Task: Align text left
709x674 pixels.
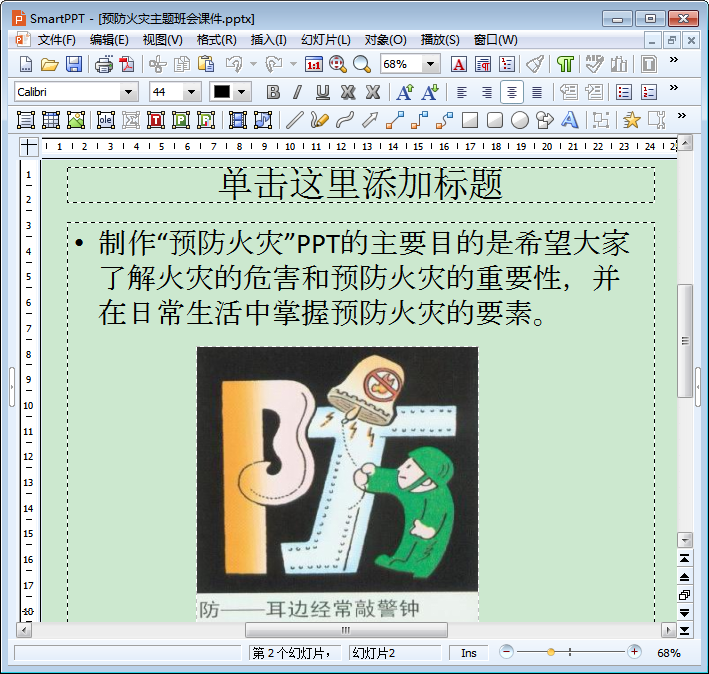Action: coord(461,92)
